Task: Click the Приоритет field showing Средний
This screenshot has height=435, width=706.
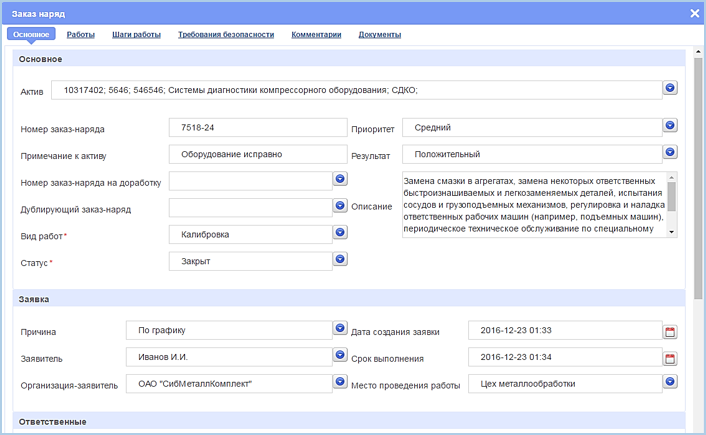Action: [x=532, y=127]
